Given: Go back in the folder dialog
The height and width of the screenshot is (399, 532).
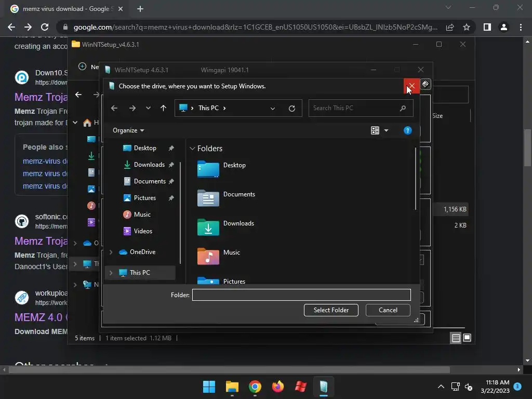Looking at the screenshot, I should point(114,108).
